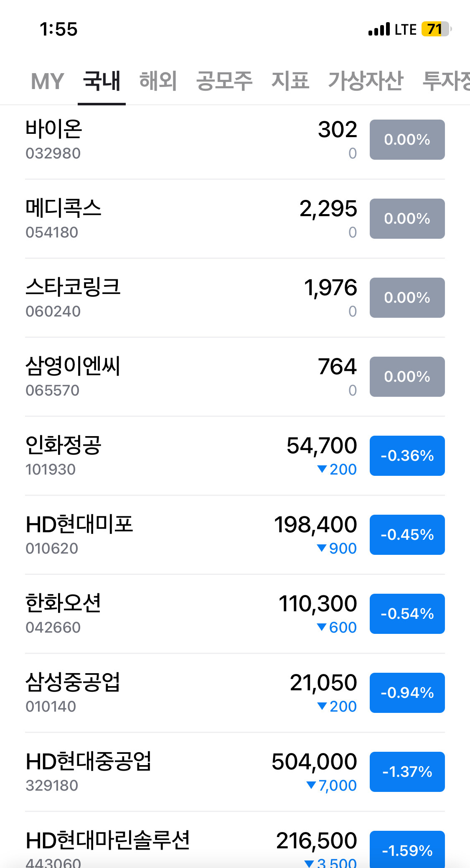Screen dimensions: 470x868
Task: Click the down arrow beside 7,000
Action: (x=311, y=785)
